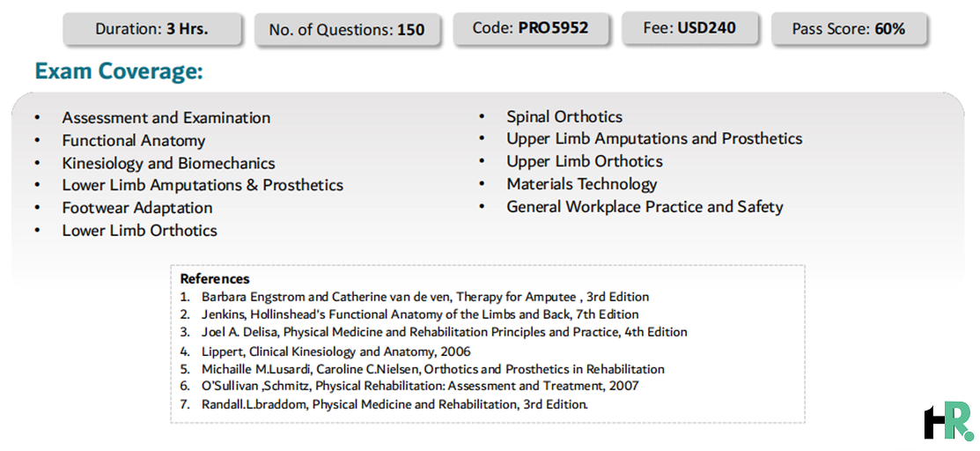Click the Functional Anatomy topic
Image resolution: width=980 pixels, height=451 pixels.
coord(134,141)
